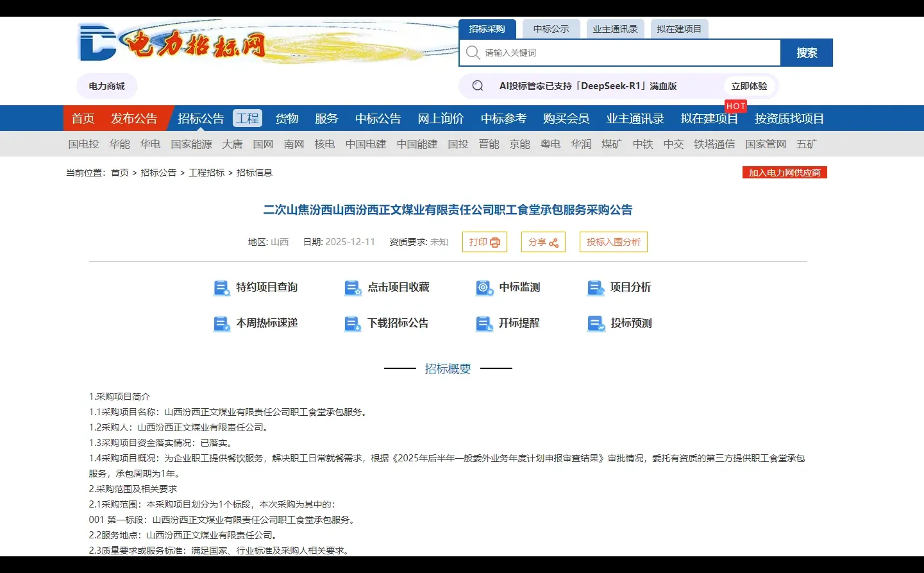Select 工程 in the navigation bar
Screen dimensions: 924x573
click(x=247, y=118)
